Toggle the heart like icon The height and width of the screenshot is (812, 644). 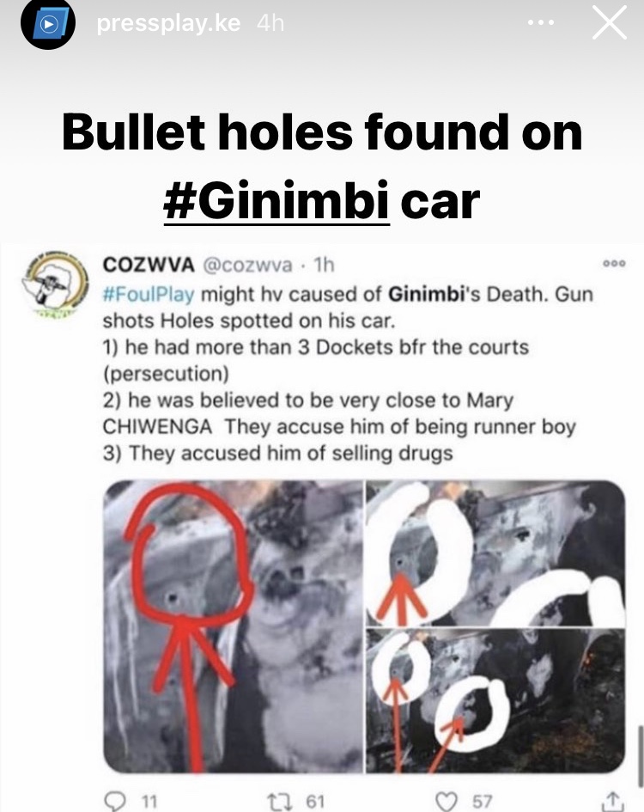click(x=447, y=802)
